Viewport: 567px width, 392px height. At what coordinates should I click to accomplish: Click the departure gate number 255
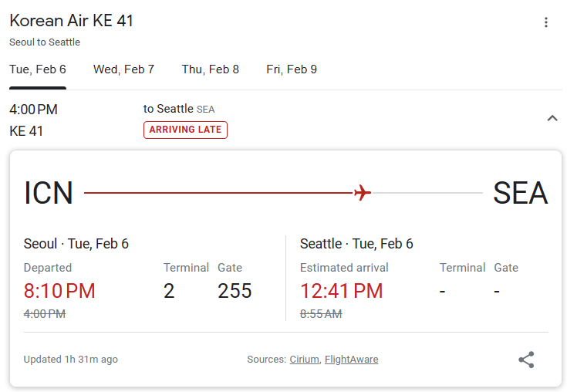click(235, 291)
